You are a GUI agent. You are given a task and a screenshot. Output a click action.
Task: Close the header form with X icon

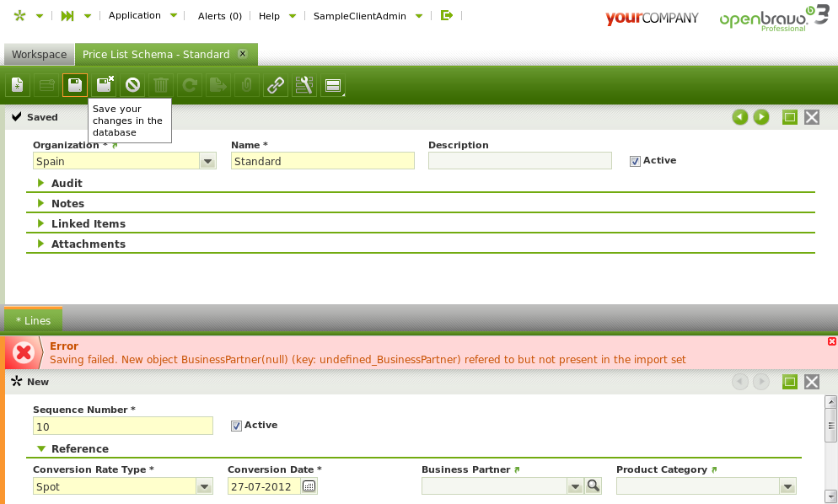812,117
